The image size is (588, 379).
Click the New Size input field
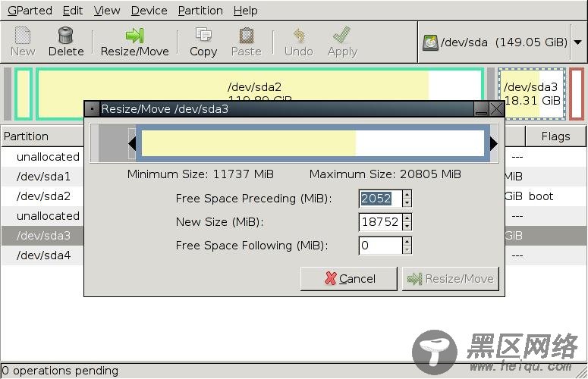(x=380, y=222)
